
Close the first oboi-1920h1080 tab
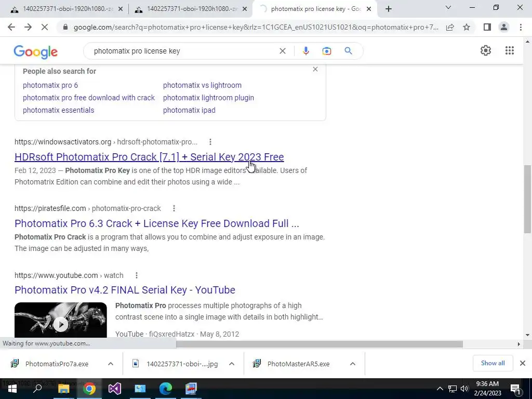pyautogui.click(x=121, y=9)
